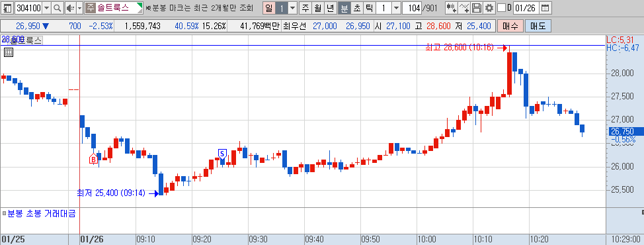Image resolution: width=644 pixels, height=245 pixels.
Task: Click the red 매수 buy button
Action: (x=510, y=26)
